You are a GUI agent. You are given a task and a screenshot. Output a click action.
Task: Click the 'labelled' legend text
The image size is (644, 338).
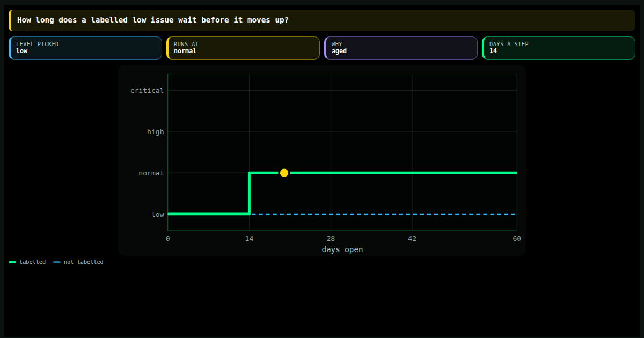(x=32, y=262)
